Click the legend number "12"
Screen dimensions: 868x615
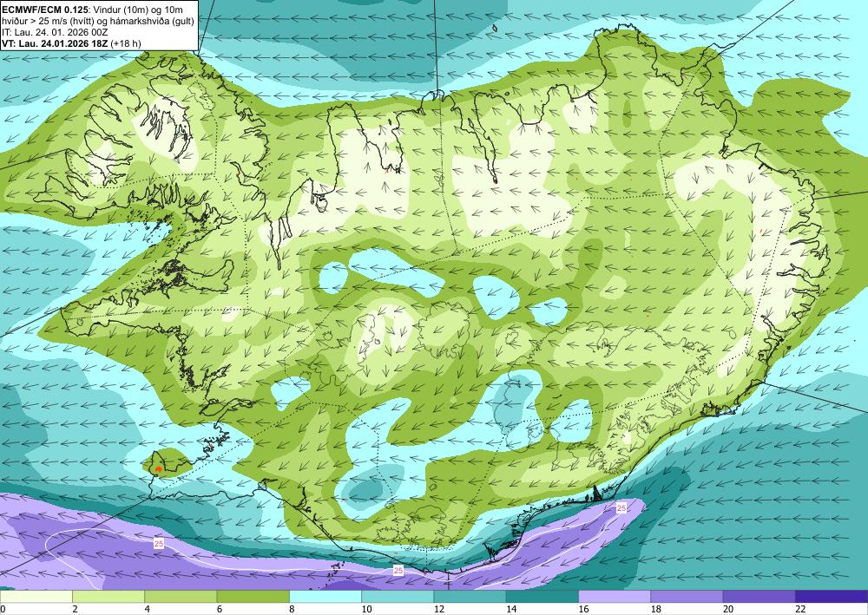click(439, 610)
